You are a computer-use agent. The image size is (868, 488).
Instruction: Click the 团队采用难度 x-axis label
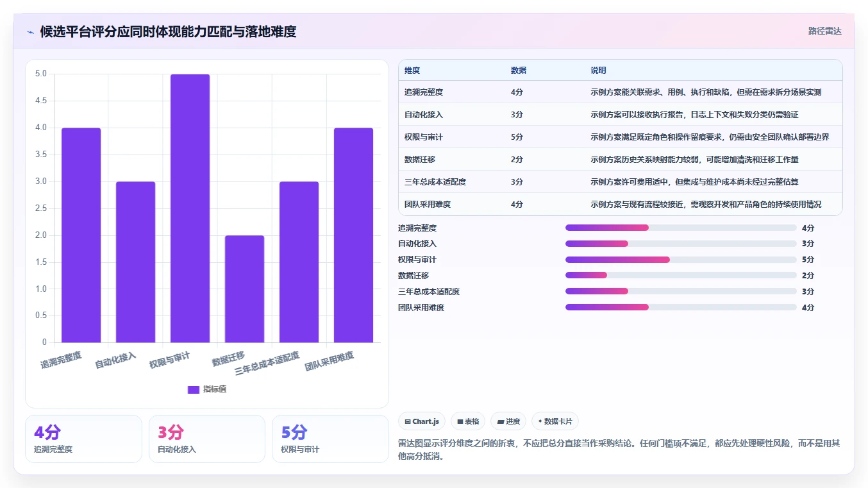(x=330, y=362)
